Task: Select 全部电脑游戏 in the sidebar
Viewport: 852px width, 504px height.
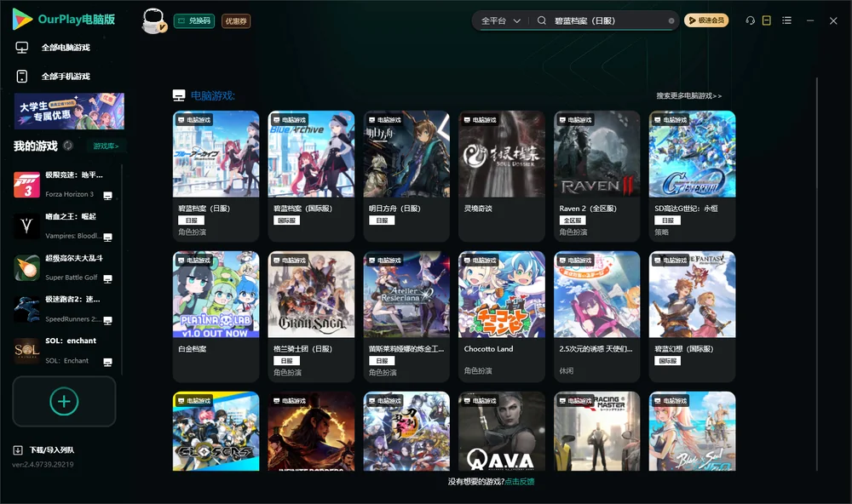Action: pos(66,48)
